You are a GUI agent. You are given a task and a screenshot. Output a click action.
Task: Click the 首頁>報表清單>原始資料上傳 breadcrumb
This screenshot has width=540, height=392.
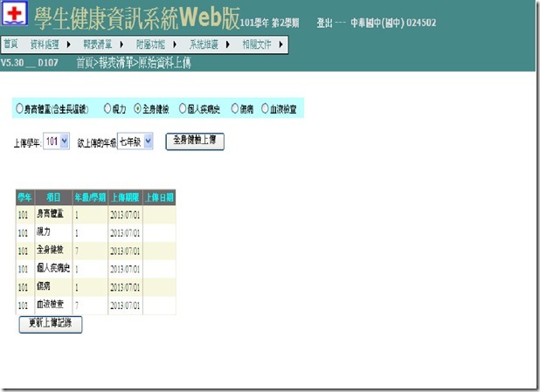[x=134, y=63]
